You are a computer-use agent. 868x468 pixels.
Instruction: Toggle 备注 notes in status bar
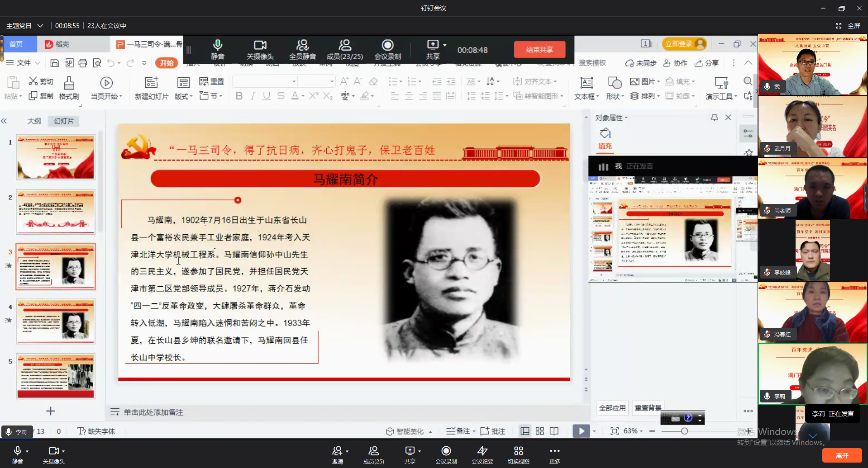pos(461,431)
